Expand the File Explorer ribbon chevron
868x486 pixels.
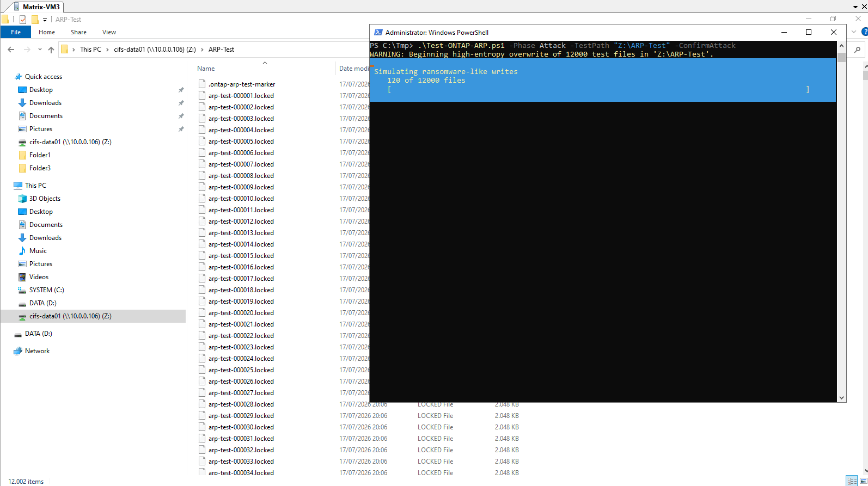pos(854,32)
